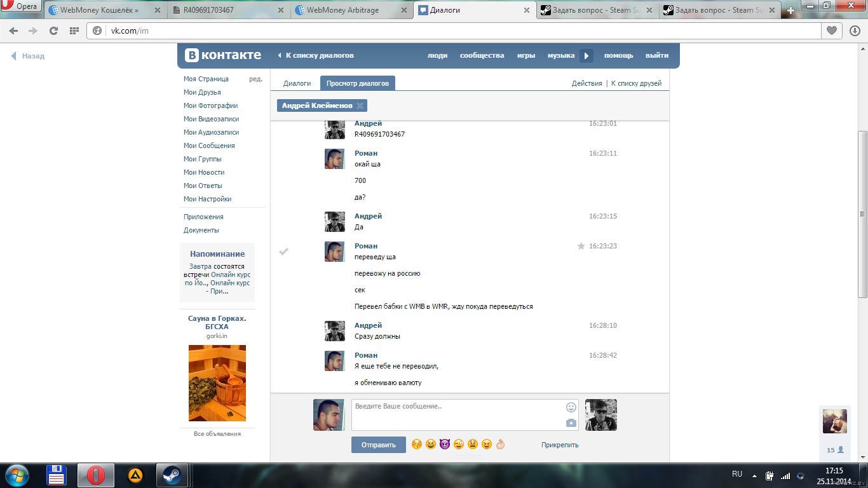Click the ВКонтакте logo
Viewport: 868px width, 488px height.
pyautogui.click(x=223, y=55)
